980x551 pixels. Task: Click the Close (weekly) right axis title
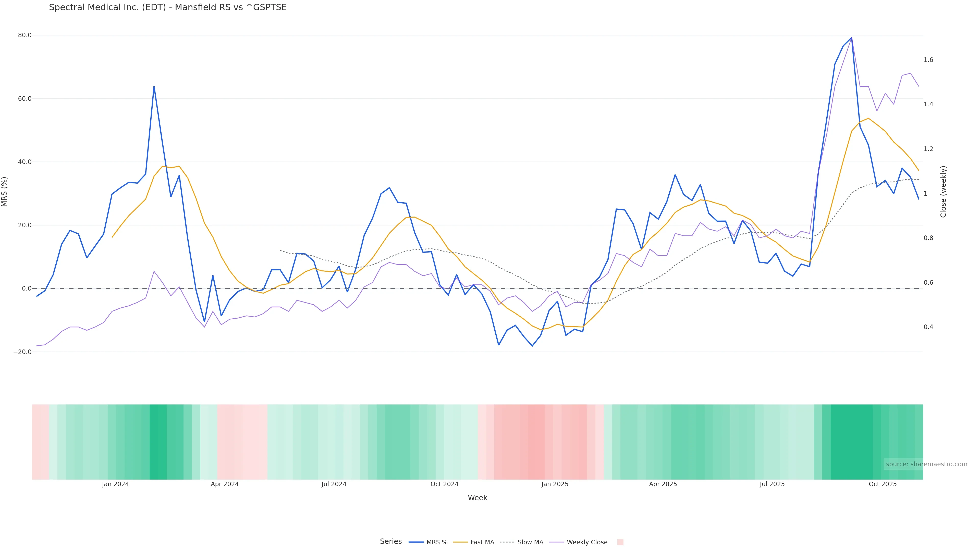[x=943, y=192]
